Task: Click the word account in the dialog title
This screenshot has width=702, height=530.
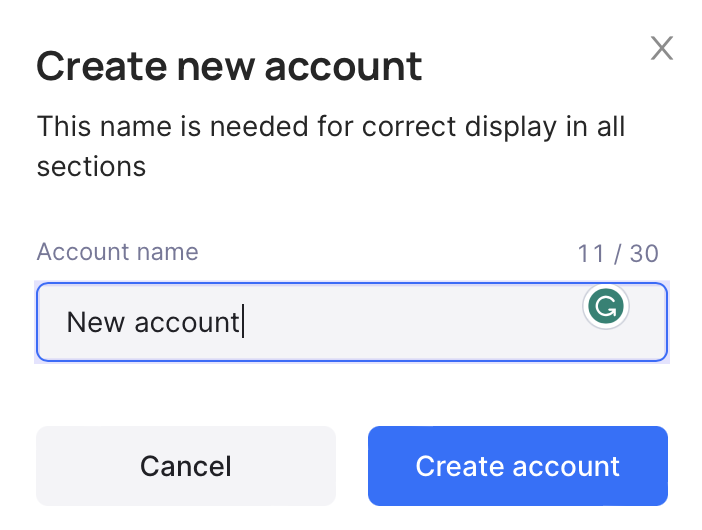Action: [343, 67]
